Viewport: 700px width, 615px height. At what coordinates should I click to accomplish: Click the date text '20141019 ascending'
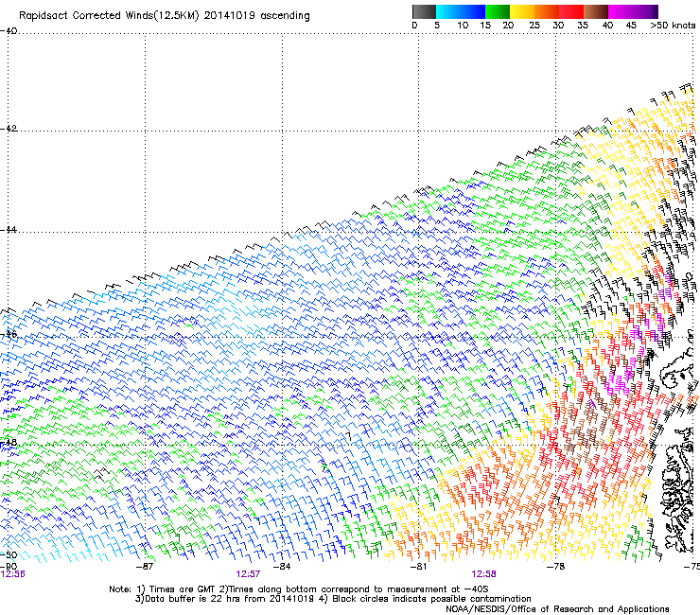point(257,16)
